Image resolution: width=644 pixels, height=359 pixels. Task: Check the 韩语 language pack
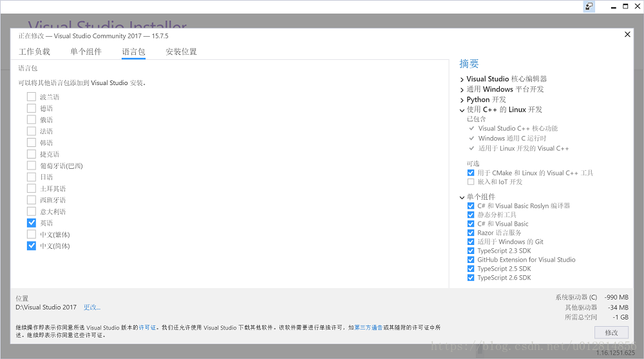[31, 142]
